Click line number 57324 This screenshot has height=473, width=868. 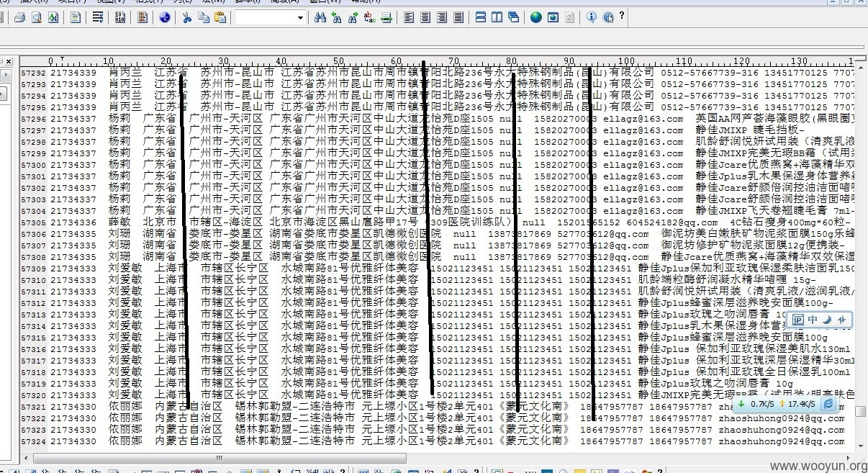[33, 441]
